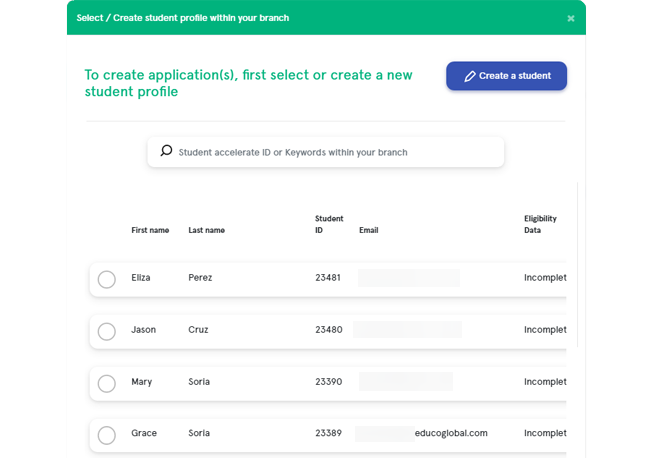
Task: Click the Eligibility Data column header
Action: point(540,224)
